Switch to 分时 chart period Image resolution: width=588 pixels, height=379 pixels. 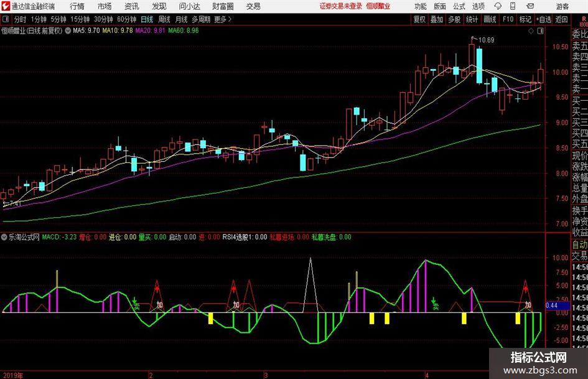(x=20, y=19)
